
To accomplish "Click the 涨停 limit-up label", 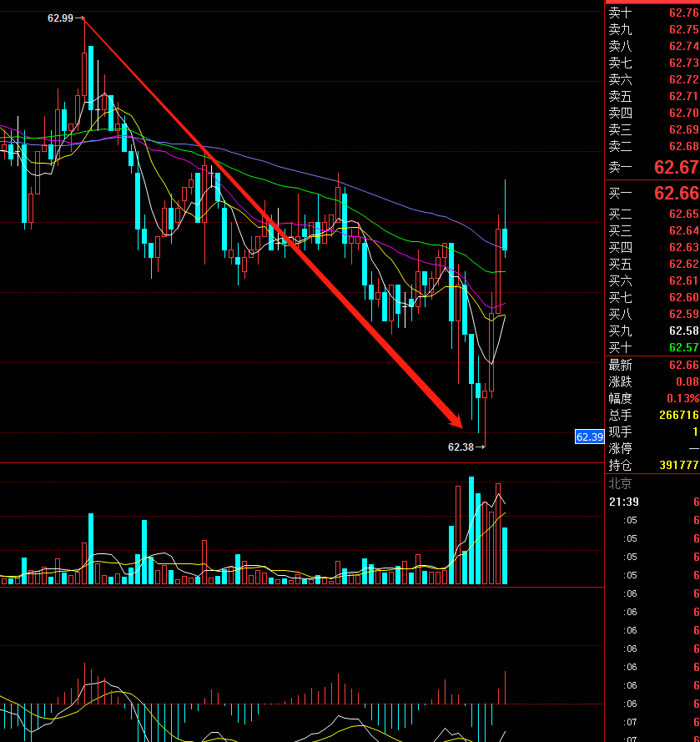I will [620, 448].
